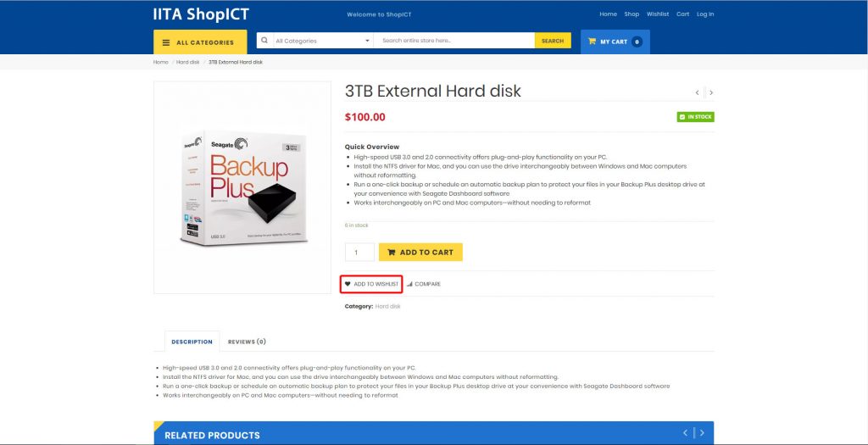
Task: Click the Log In link
Action: click(705, 14)
